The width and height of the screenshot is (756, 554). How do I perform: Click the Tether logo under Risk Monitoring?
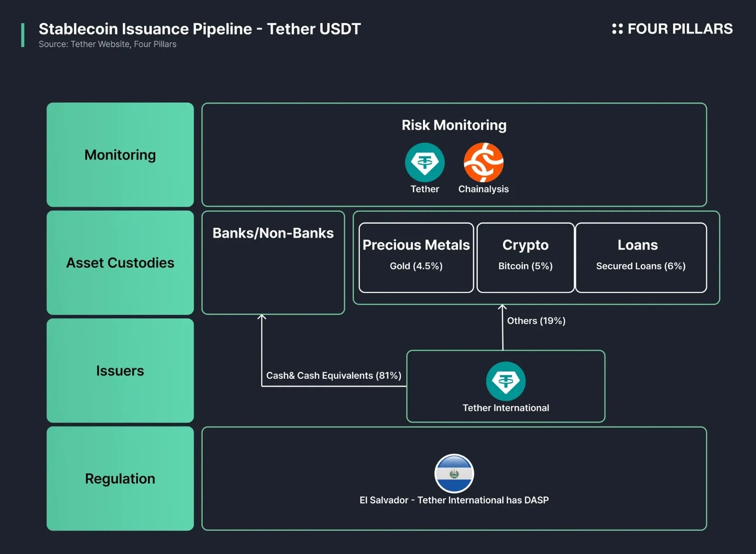(424, 162)
